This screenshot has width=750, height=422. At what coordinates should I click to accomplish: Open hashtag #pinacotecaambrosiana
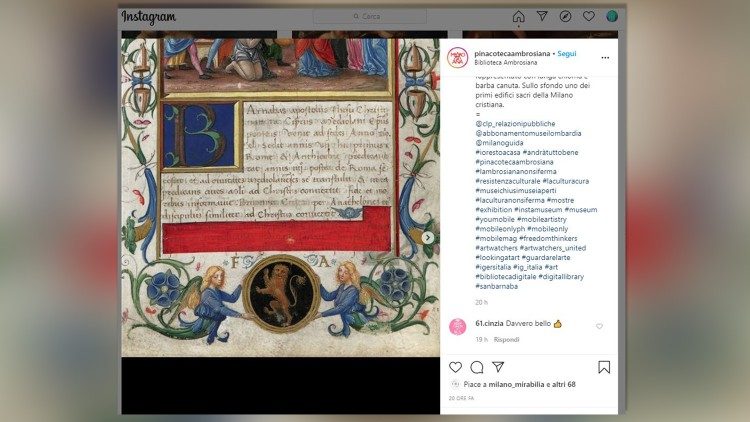pos(514,162)
